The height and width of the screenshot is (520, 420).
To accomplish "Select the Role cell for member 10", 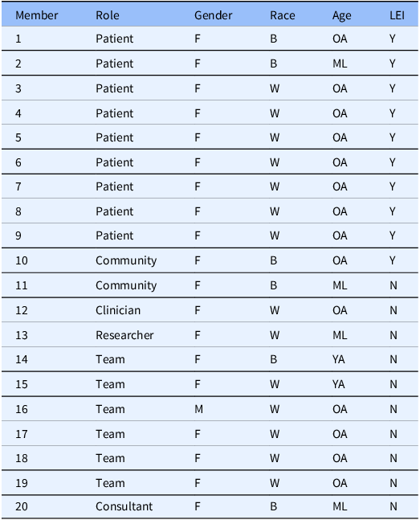I will tap(126, 260).
